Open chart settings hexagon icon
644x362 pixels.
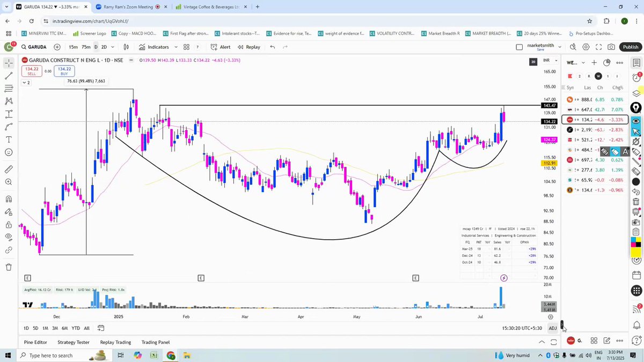pyautogui.click(x=587, y=47)
